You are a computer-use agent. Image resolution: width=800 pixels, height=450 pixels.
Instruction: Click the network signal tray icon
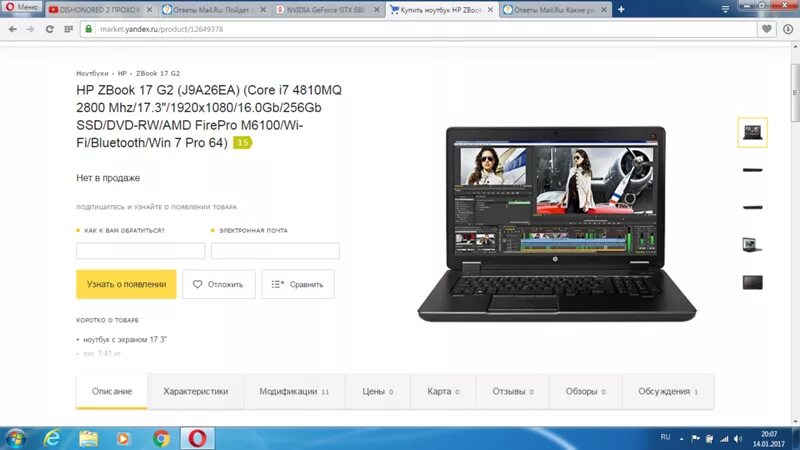point(724,439)
